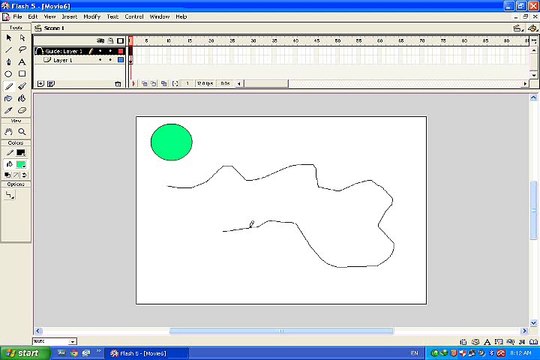540x360 pixels.
Task: Click the Scene 1 label
Action: [54, 28]
